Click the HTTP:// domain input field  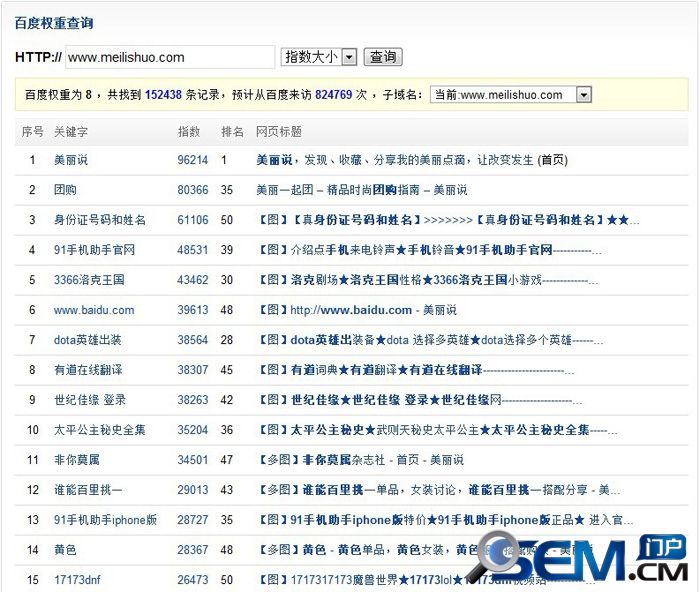point(170,57)
